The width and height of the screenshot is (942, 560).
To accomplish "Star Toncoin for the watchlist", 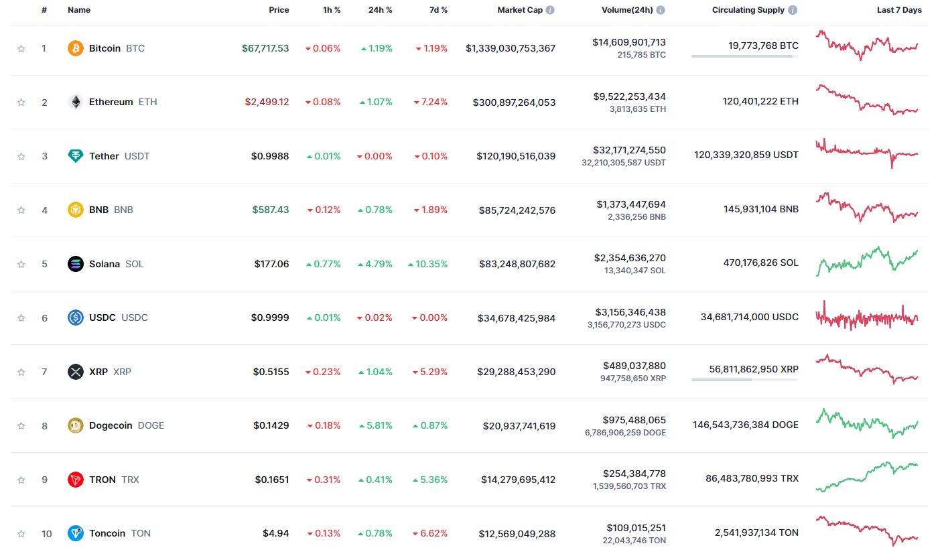I will [x=21, y=533].
